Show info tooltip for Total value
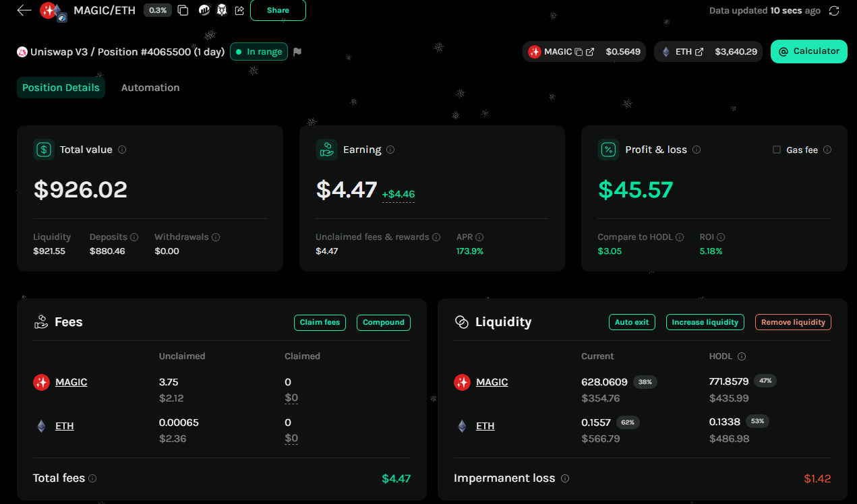The height and width of the screenshot is (504, 857). pos(122,150)
